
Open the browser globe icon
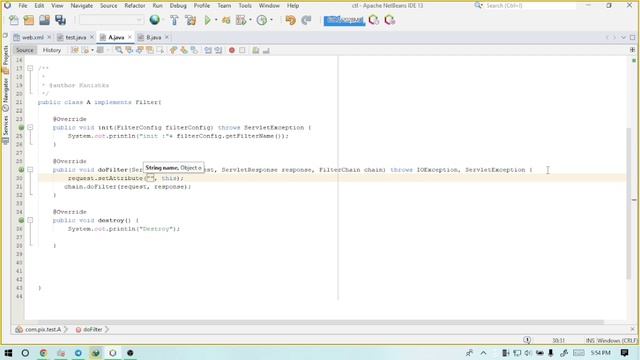155,20
